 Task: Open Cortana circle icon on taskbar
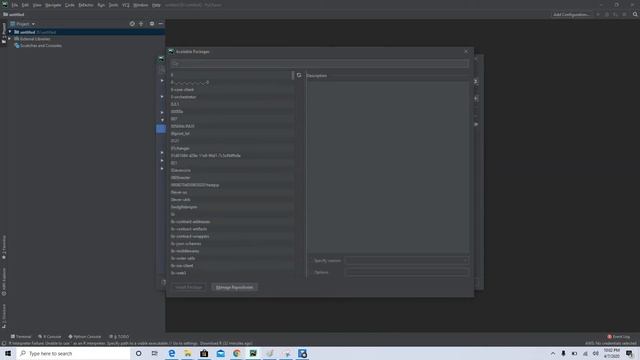pyautogui.click(x=138, y=353)
